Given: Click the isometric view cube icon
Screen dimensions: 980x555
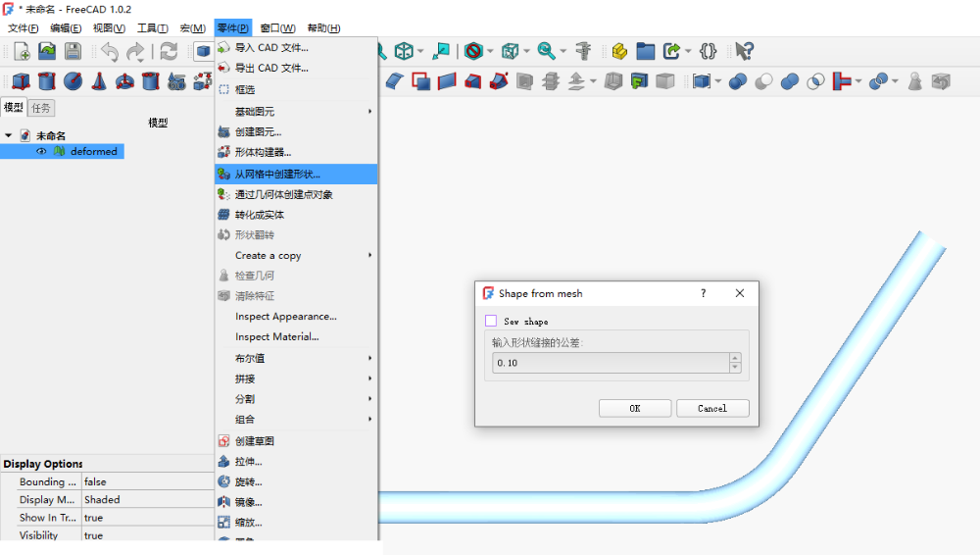Looking at the screenshot, I should [404, 51].
